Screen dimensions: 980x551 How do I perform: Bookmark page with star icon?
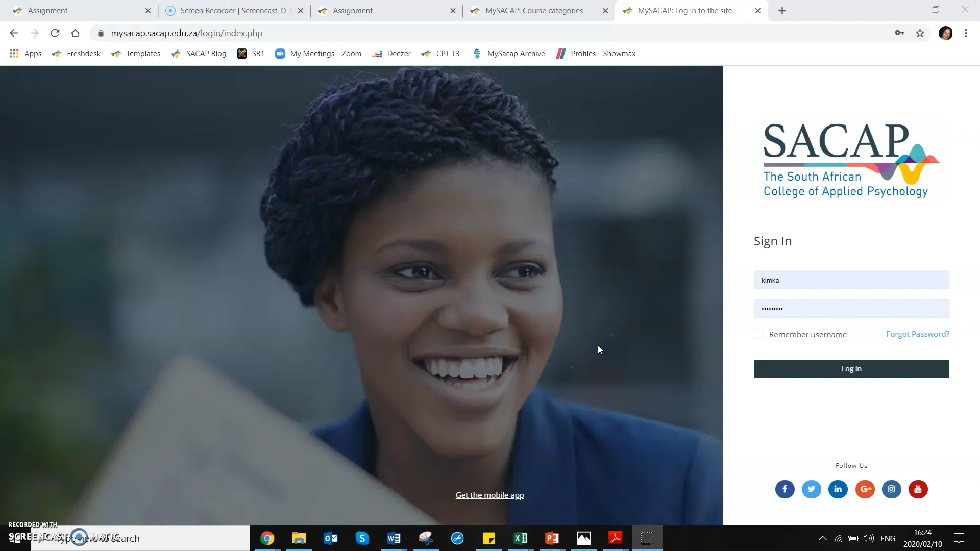coord(920,33)
